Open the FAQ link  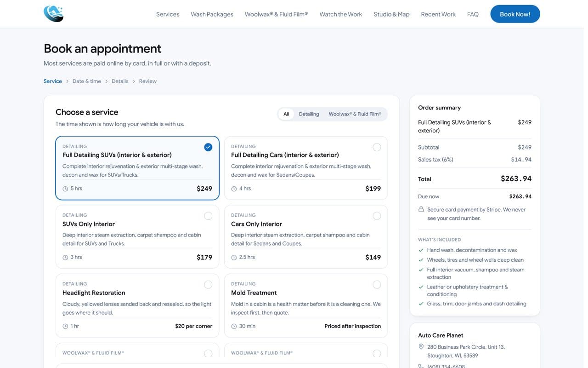473,14
